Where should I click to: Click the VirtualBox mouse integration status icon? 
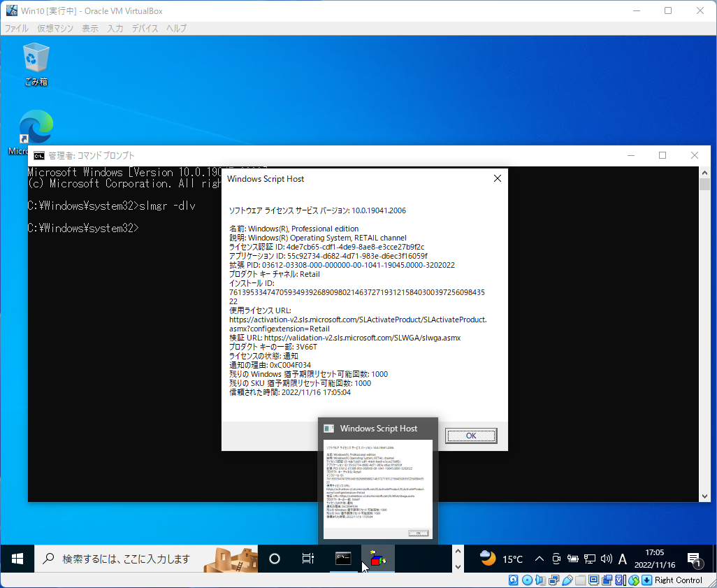point(634,580)
